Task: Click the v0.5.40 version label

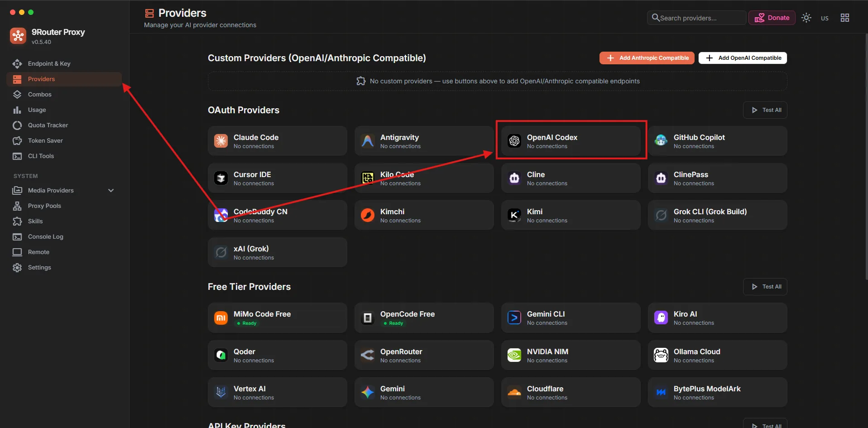Action: coord(41,42)
